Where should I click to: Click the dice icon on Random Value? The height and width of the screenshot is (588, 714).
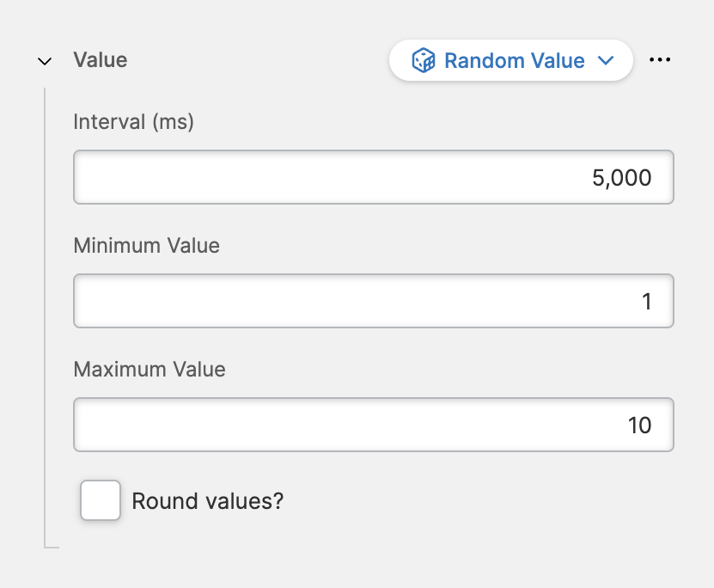pyautogui.click(x=423, y=61)
